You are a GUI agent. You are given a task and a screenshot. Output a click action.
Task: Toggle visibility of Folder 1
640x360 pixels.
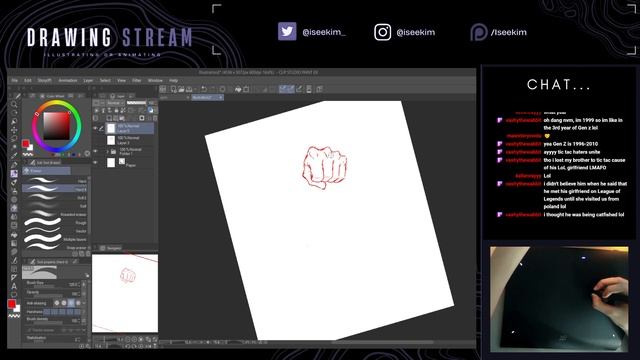pyautogui.click(x=96, y=151)
